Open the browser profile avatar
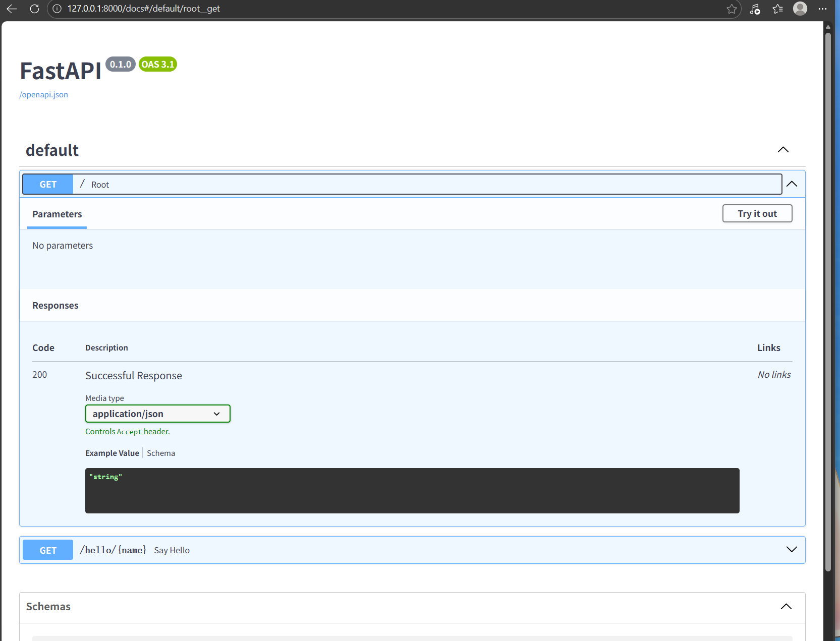This screenshot has height=641, width=840. [x=800, y=9]
